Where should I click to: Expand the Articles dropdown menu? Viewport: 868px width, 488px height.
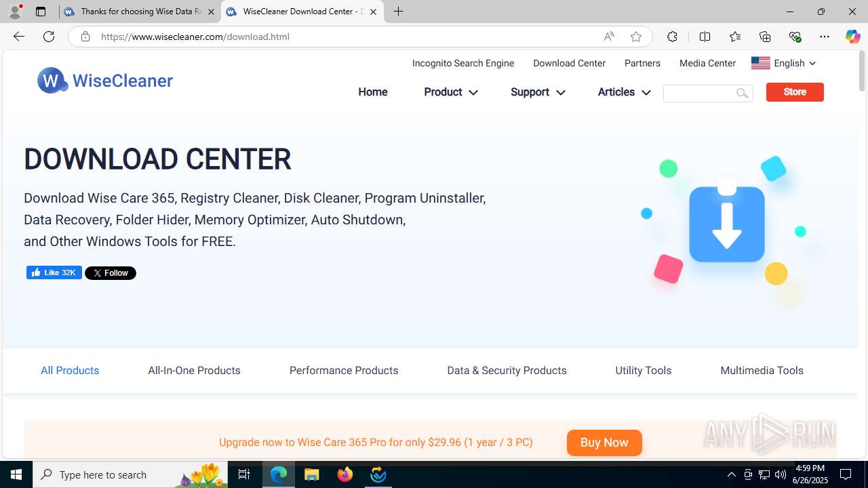(624, 92)
